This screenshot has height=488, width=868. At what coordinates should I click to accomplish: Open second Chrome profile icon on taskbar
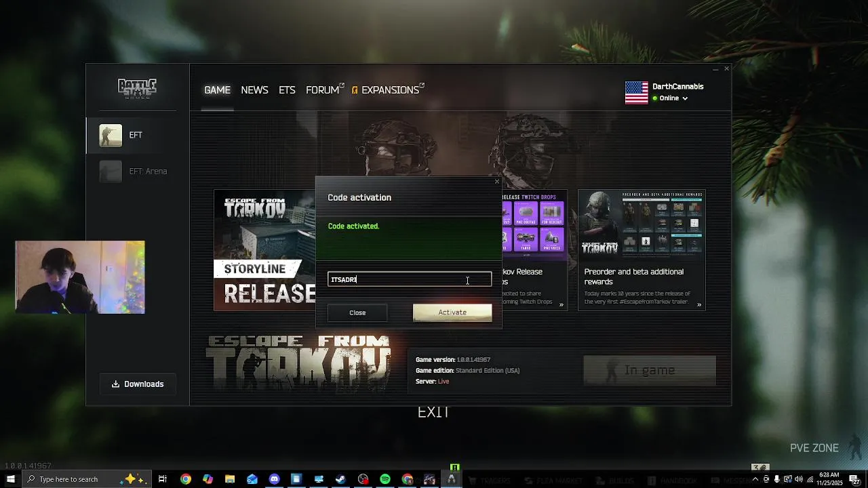click(407, 479)
